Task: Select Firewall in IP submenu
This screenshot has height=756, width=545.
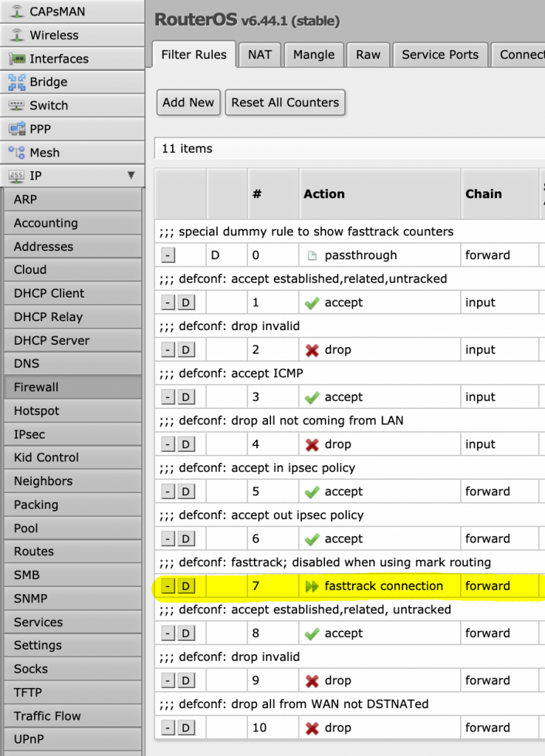Action: pos(73,388)
